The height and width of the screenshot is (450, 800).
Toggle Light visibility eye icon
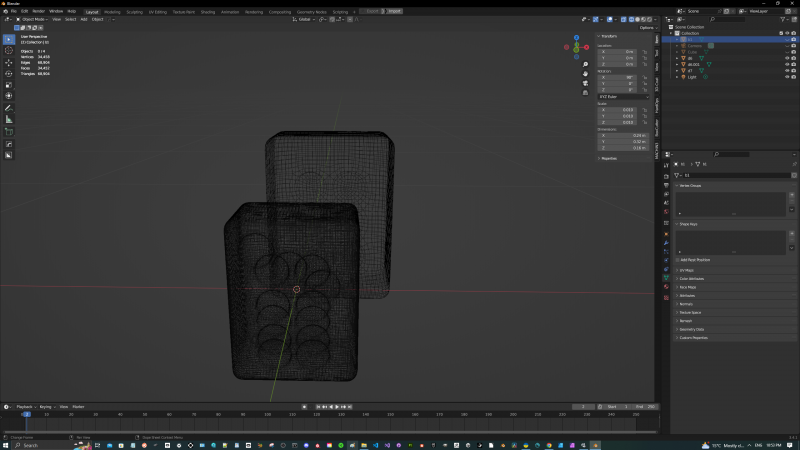point(787,77)
